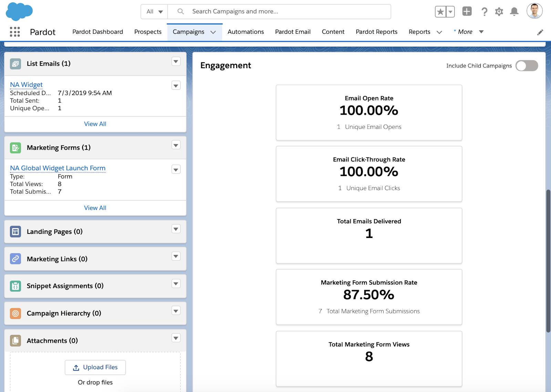Open the Marketing Links actions dropdown
The image size is (551, 392).
click(176, 256)
